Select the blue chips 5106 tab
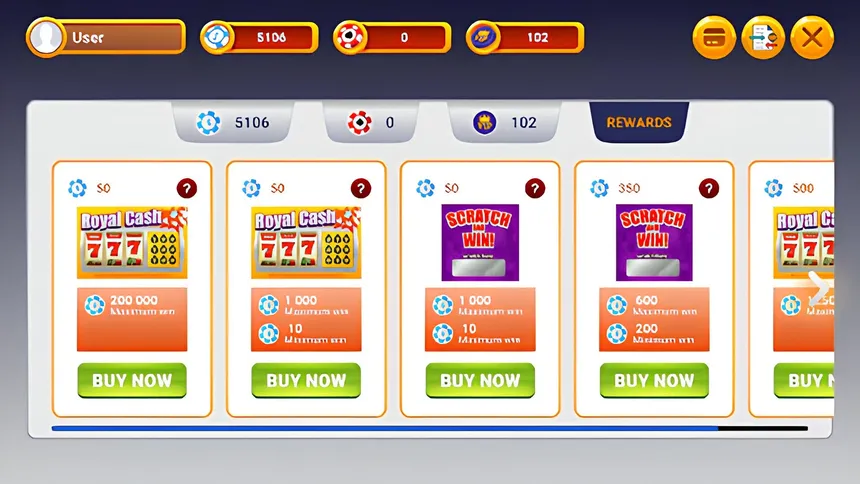 pos(233,122)
